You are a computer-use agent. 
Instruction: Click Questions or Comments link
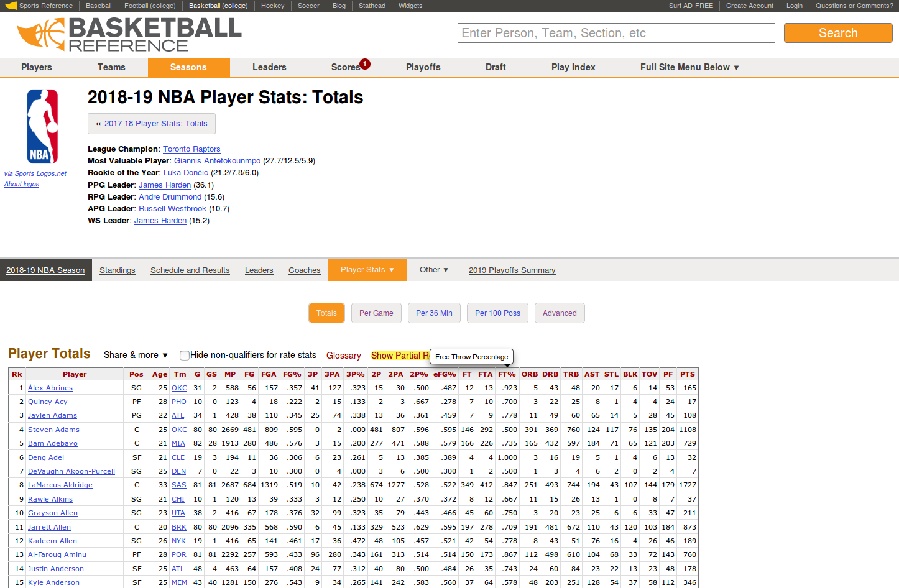click(854, 6)
